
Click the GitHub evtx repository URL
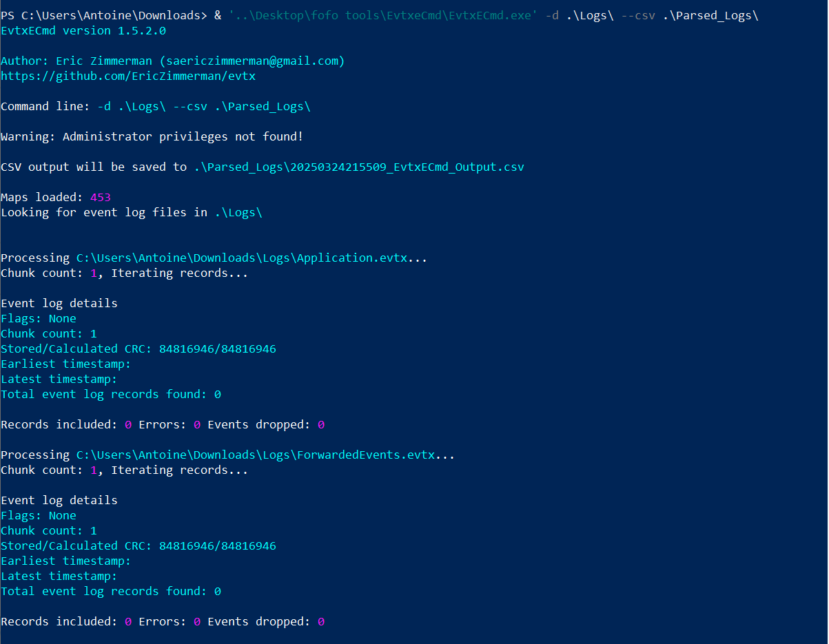(128, 76)
